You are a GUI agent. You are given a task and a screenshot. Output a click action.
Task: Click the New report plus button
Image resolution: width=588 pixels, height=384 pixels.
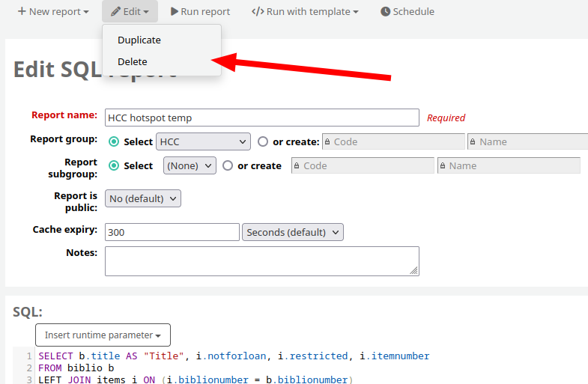(53, 11)
